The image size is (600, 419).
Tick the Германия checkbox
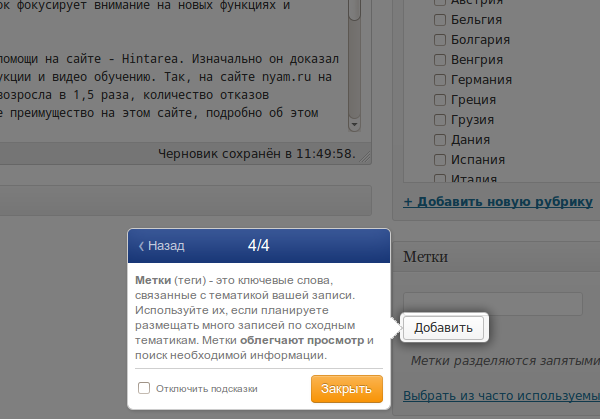click(440, 80)
